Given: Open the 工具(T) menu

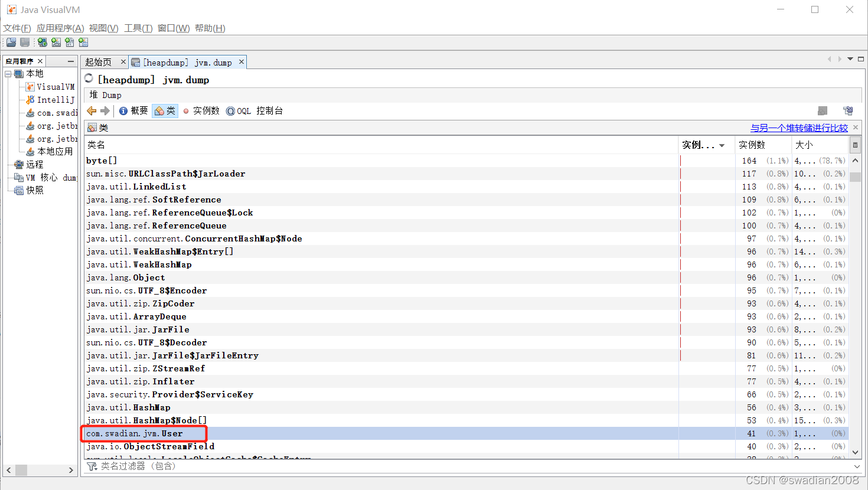Looking at the screenshot, I should (x=138, y=28).
